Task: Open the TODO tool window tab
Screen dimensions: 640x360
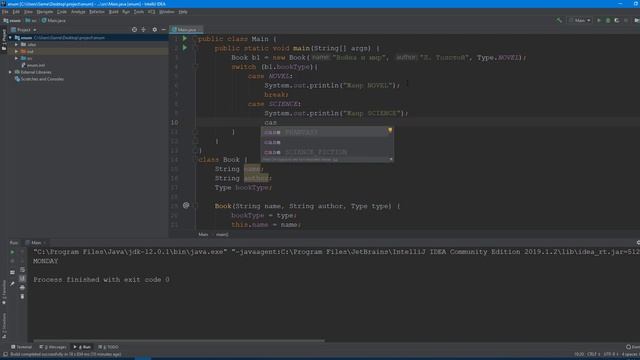Action: [x=109, y=347]
